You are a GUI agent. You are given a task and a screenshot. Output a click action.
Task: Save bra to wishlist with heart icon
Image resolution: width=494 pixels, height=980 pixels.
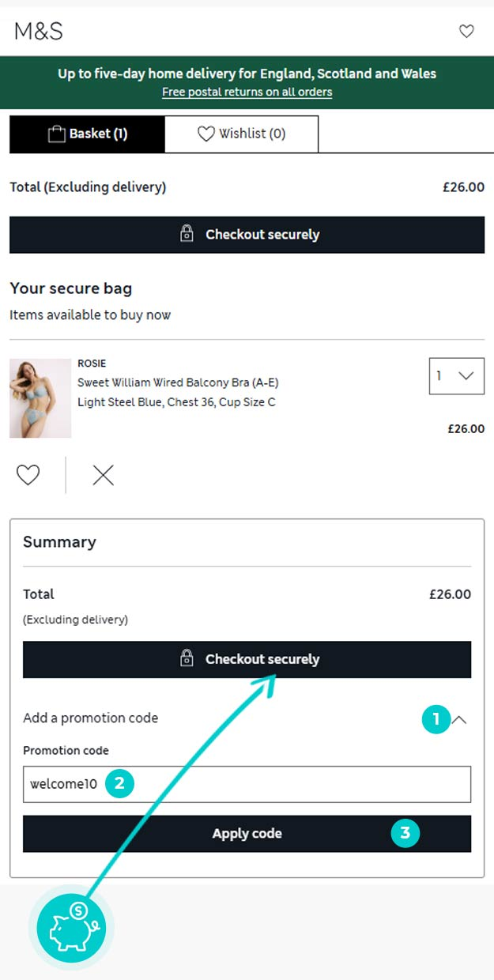tap(28, 475)
